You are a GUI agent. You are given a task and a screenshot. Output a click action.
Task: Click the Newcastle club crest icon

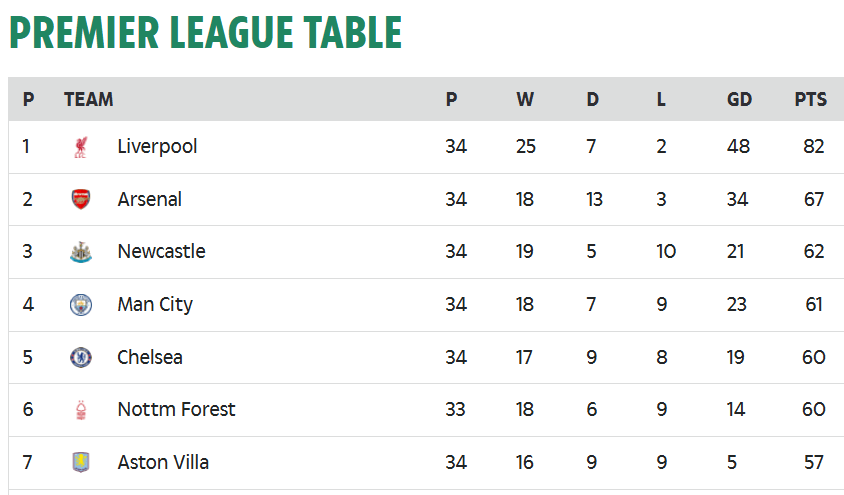tap(81, 252)
